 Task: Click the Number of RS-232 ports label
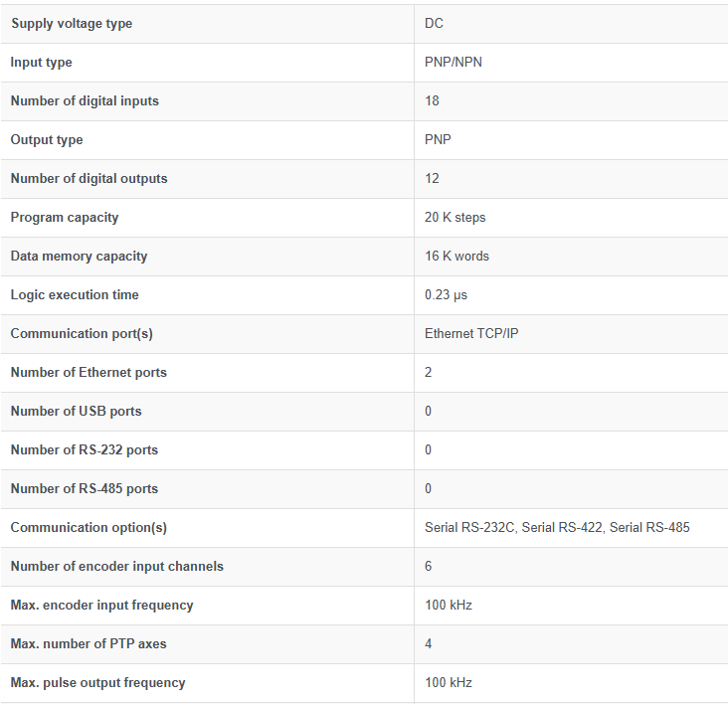pos(85,450)
